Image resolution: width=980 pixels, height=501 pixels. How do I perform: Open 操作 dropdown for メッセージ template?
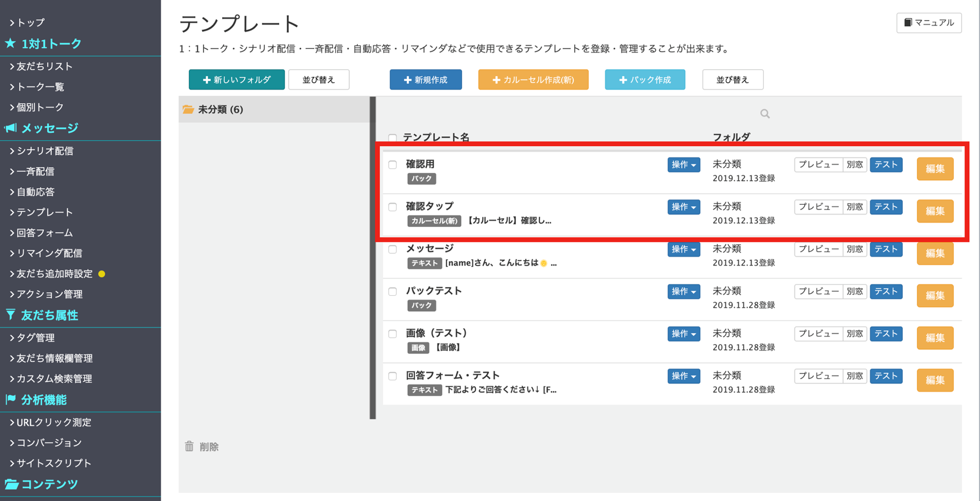[683, 249]
